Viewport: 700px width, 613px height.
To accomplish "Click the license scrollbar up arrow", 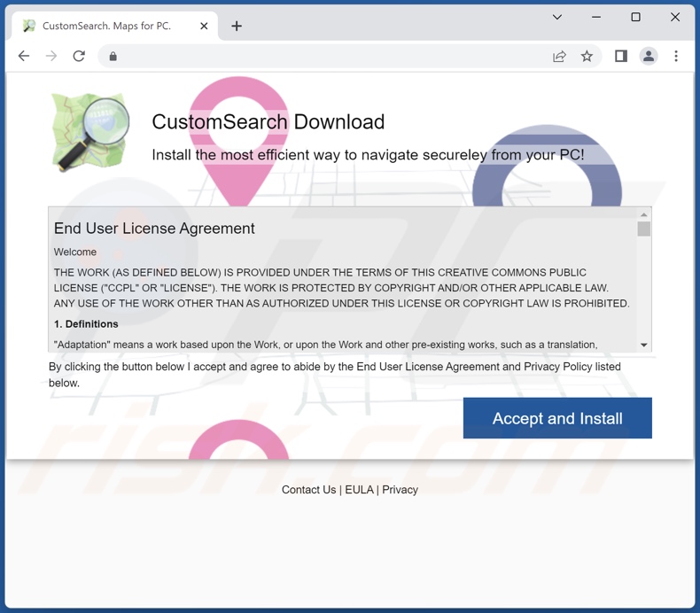I will (644, 214).
